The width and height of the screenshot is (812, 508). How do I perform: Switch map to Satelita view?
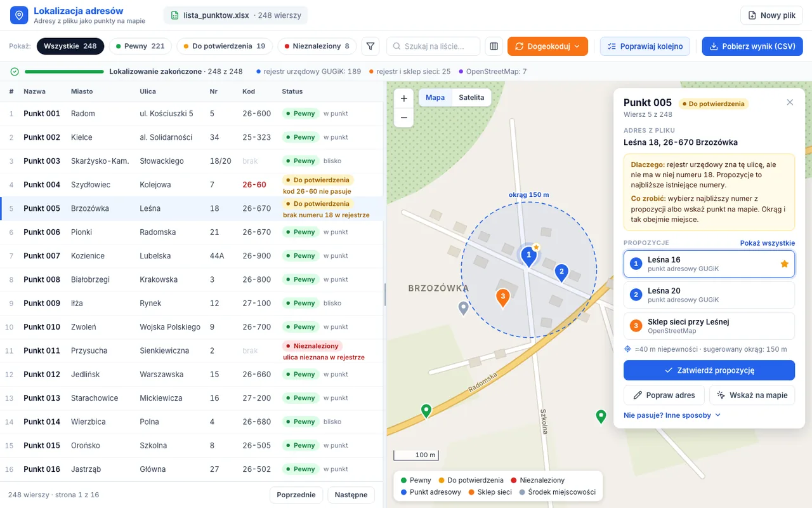[471, 97]
